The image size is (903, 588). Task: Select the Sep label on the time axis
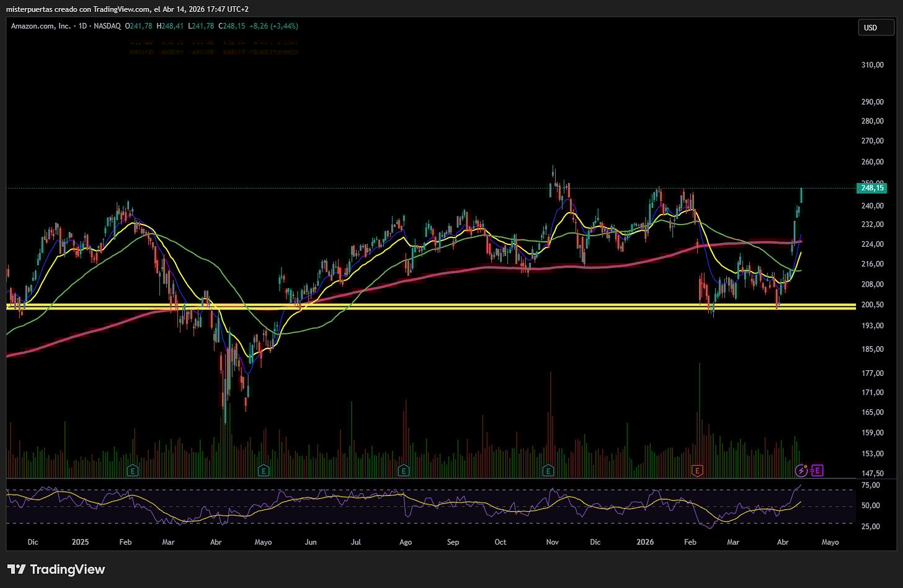tap(453, 543)
